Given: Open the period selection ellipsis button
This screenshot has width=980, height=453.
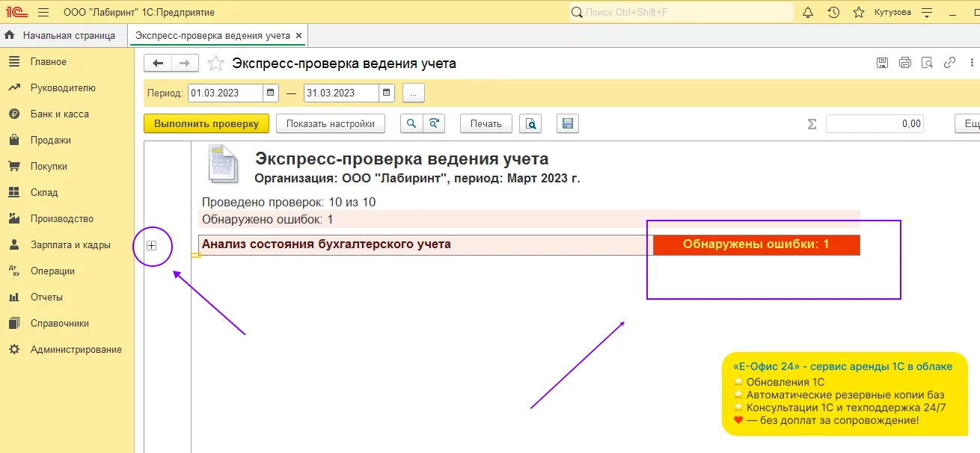Looking at the screenshot, I should click(414, 93).
